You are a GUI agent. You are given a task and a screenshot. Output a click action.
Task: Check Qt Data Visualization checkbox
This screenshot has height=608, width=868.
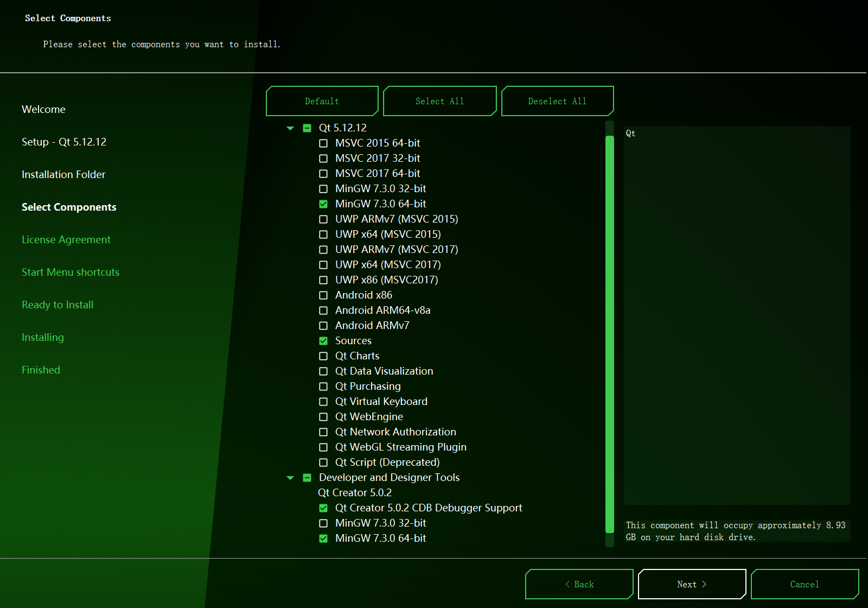tap(323, 371)
